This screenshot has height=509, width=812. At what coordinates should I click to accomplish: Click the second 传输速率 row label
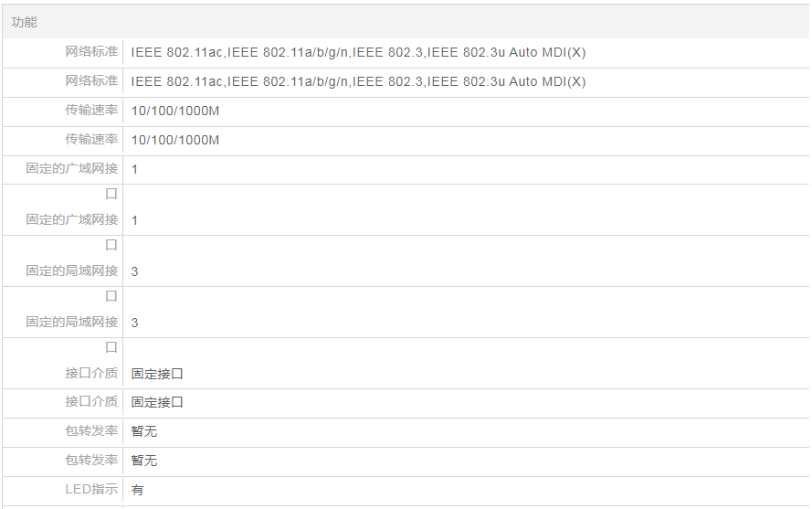pyautogui.click(x=91, y=140)
